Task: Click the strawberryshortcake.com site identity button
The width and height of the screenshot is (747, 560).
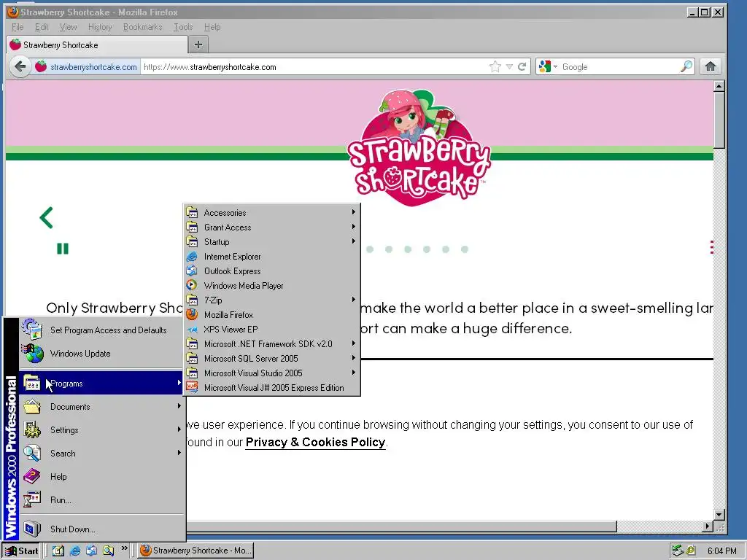Action: pyautogui.click(x=86, y=66)
